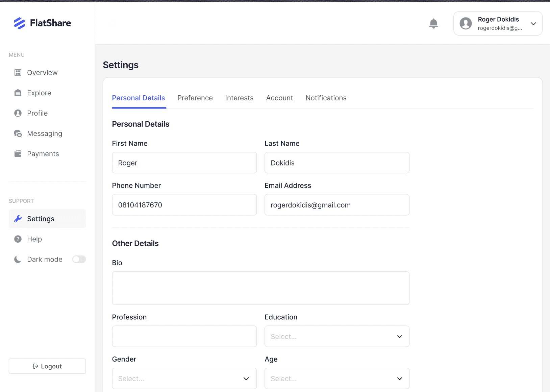The image size is (550, 392).
Task: Go to Explore in the menu
Action: 47,93
